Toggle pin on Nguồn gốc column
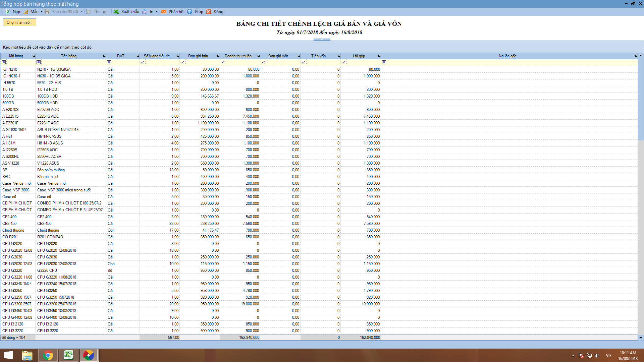 coord(636,56)
